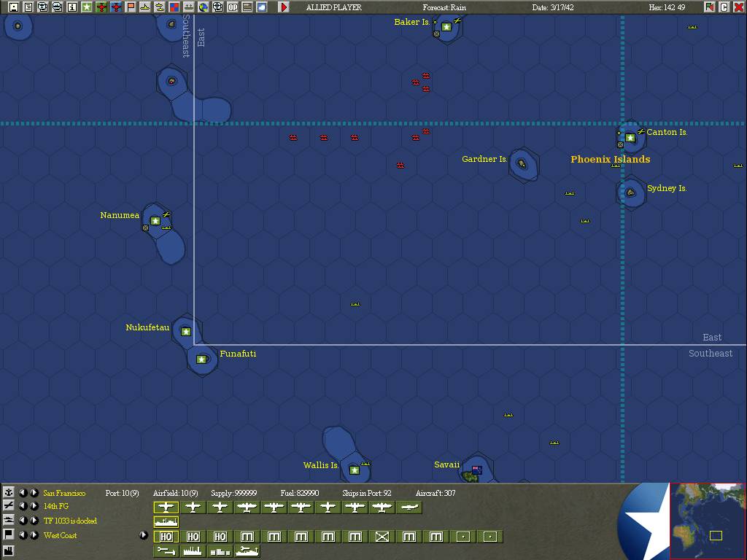Go to next HQ after West Coast
This screenshot has height=560, width=747.
click(34, 534)
